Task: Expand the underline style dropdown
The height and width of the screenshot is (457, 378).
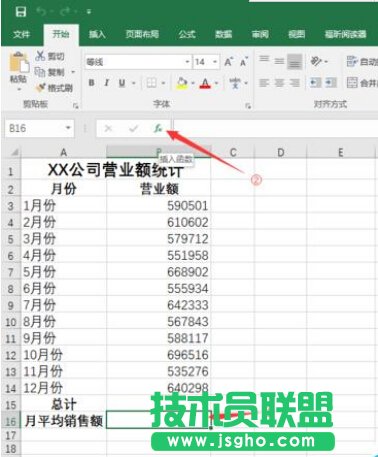Action: tap(134, 83)
